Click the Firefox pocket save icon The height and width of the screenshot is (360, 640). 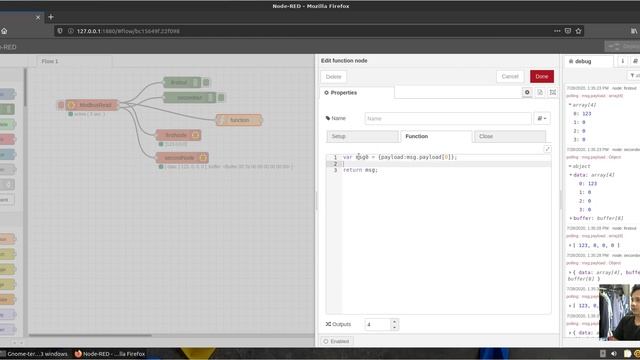[568, 31]
